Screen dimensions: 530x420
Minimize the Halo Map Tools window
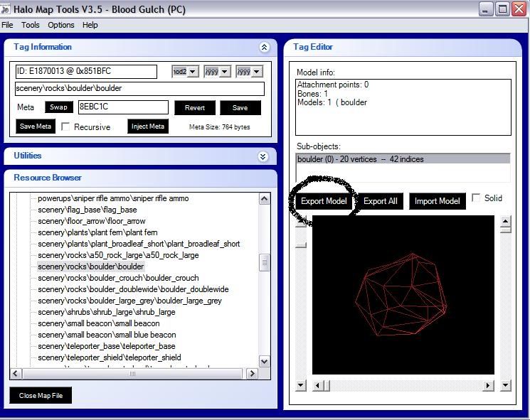(485, 9)
